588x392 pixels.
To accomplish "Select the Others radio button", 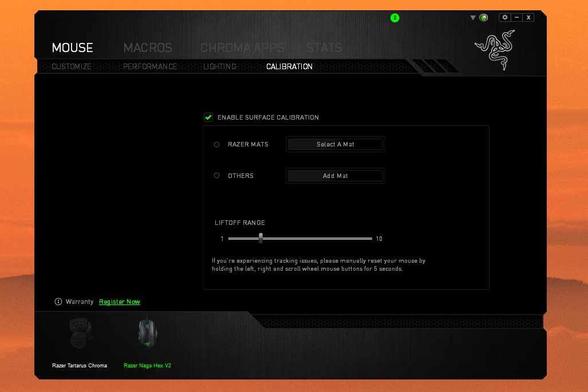I will click(x=217, y=175).
